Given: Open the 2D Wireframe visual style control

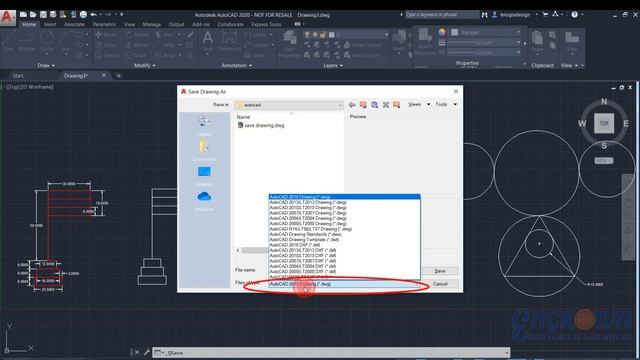Looking at the screenshot, I should pyautogui.click(x=36, y=87).
